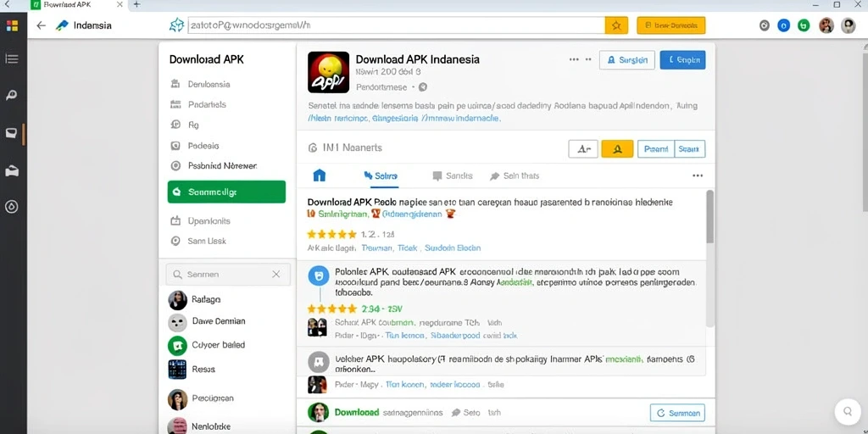This screenshot has height=434, width=868.
Task: Click the hamburger menu icon in left sidebar
Action: tap(12, 58)
